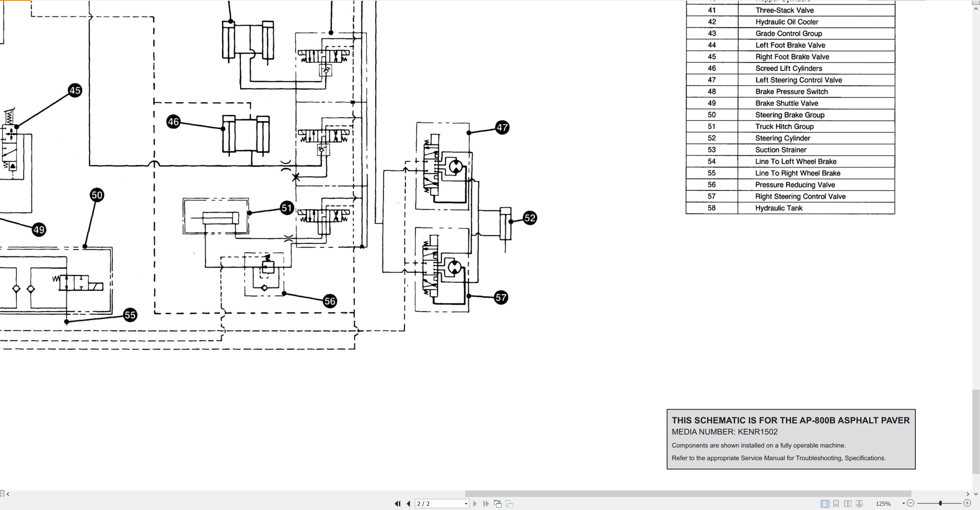
Task: Click callout bubble 52 on schematic
Action: (529, 218)
